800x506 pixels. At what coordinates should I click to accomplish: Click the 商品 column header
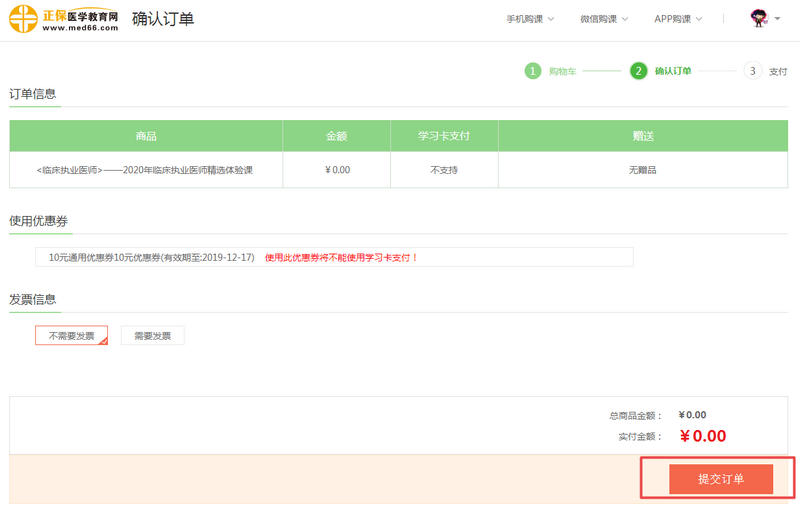coord(146,136)
